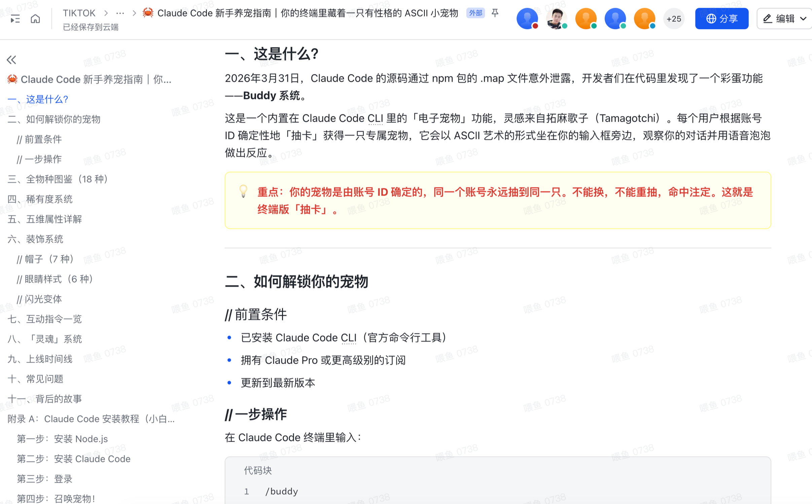Click the 分享 share button
Image resolution: width=812 pixels, height=504 pixels.
pos(721,19)
